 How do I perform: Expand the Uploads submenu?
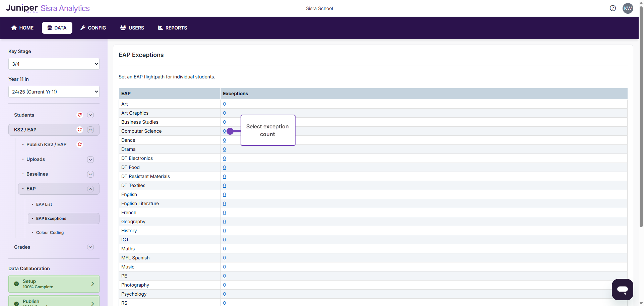(90, 159)
